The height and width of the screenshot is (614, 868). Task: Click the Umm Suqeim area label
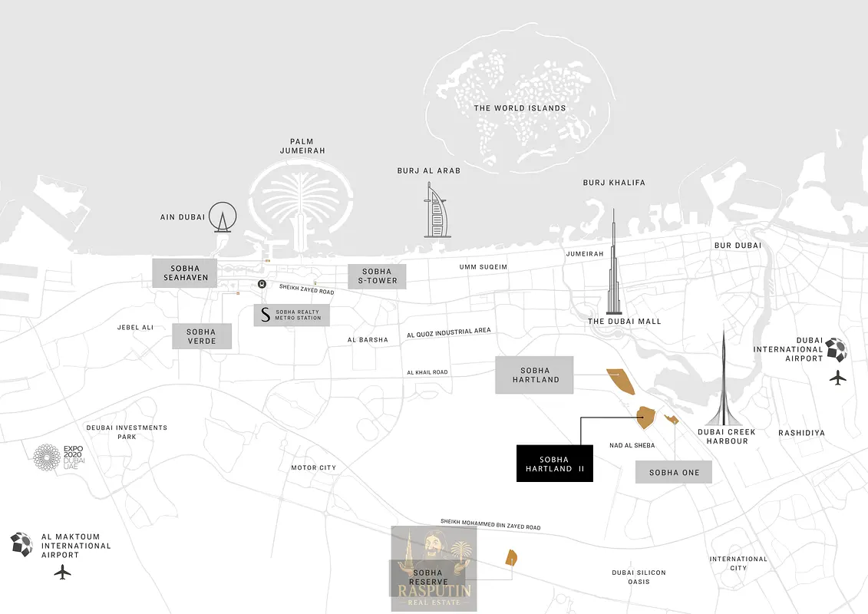(x=484, y=267)
